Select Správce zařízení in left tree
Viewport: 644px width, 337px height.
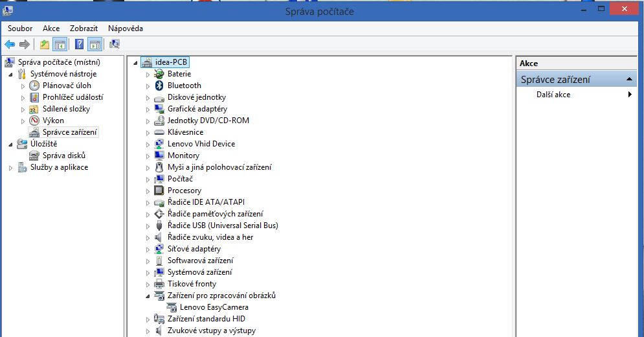[70, 132]
